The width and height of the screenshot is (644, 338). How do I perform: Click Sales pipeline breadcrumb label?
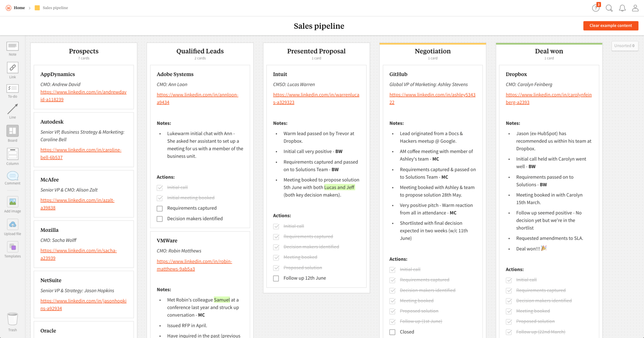click(55, 8)
